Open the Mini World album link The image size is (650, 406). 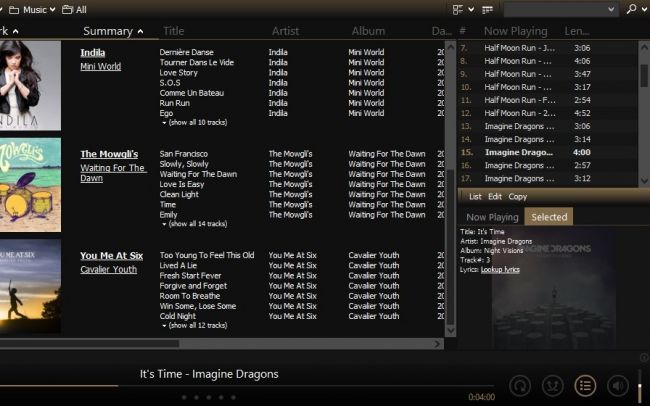(100, 67)
